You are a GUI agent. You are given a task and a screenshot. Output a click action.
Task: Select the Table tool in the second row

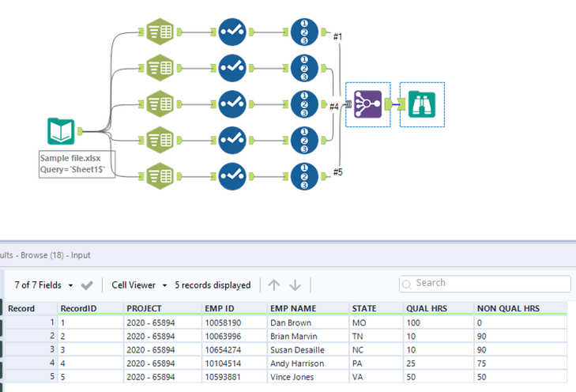coord(160,68)
